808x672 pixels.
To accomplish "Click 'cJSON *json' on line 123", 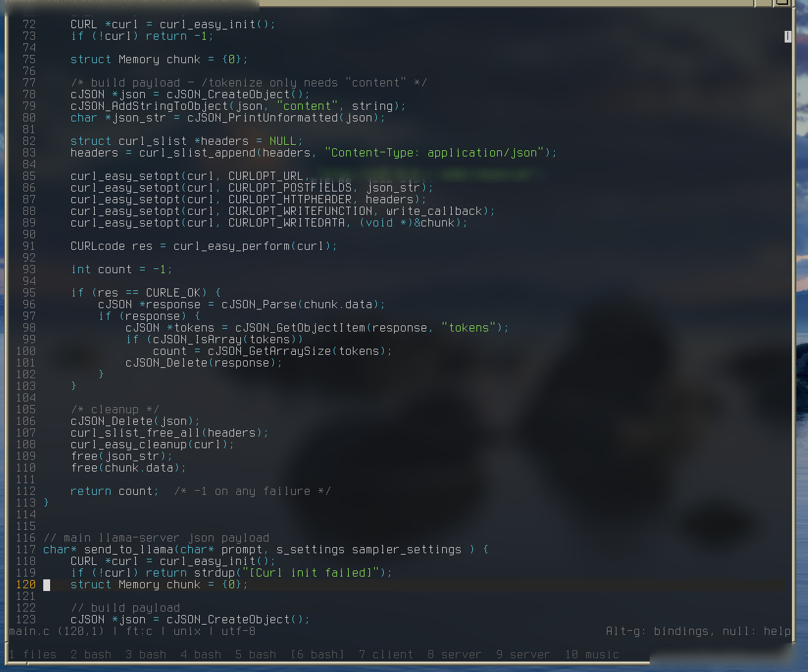I will [108, 620].
